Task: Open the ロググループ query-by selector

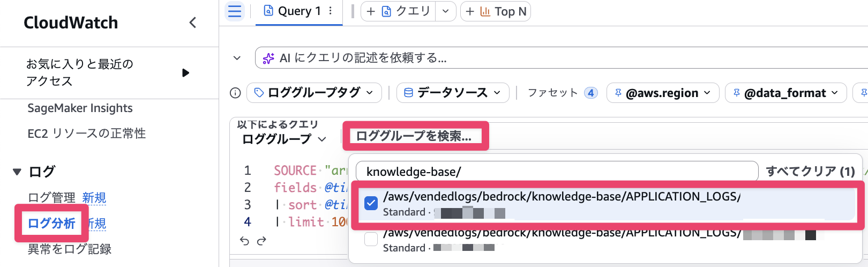Action: pos(284,139)
